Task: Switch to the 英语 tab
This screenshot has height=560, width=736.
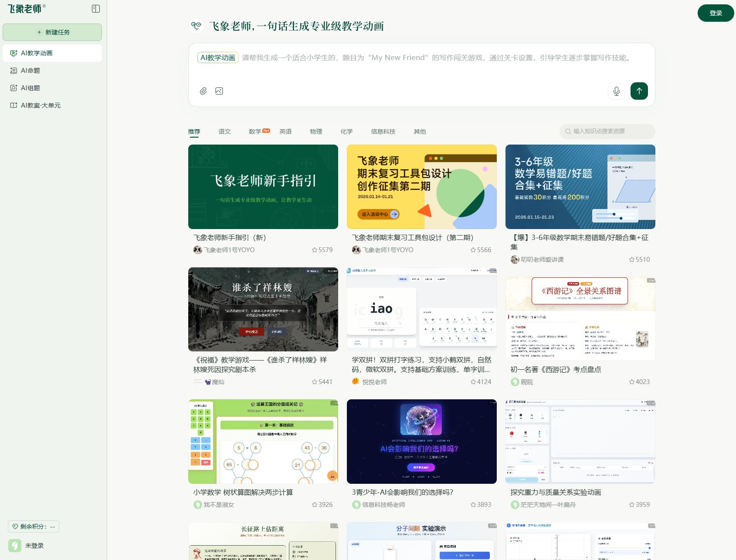Action: (x=286, y=131)
